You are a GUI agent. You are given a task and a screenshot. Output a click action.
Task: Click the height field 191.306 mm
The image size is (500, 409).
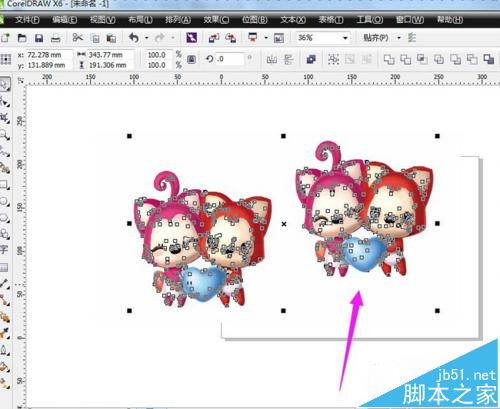tap(111, 65)
